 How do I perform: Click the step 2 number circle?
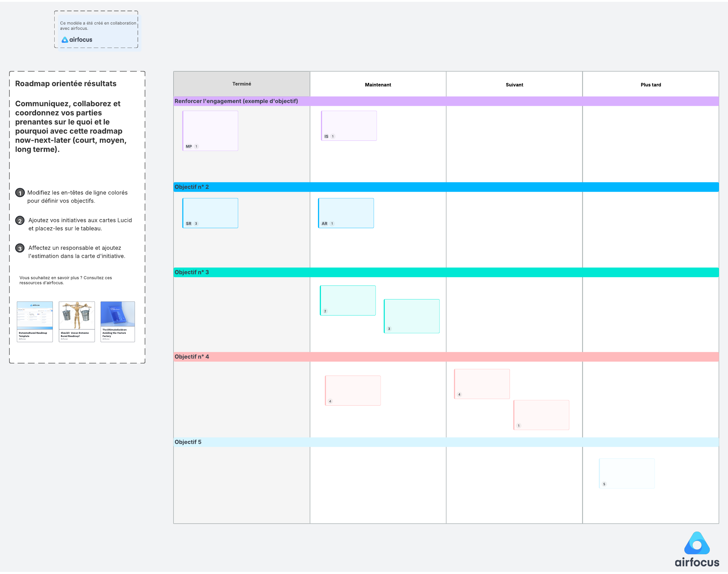click(x=20, y=221)
